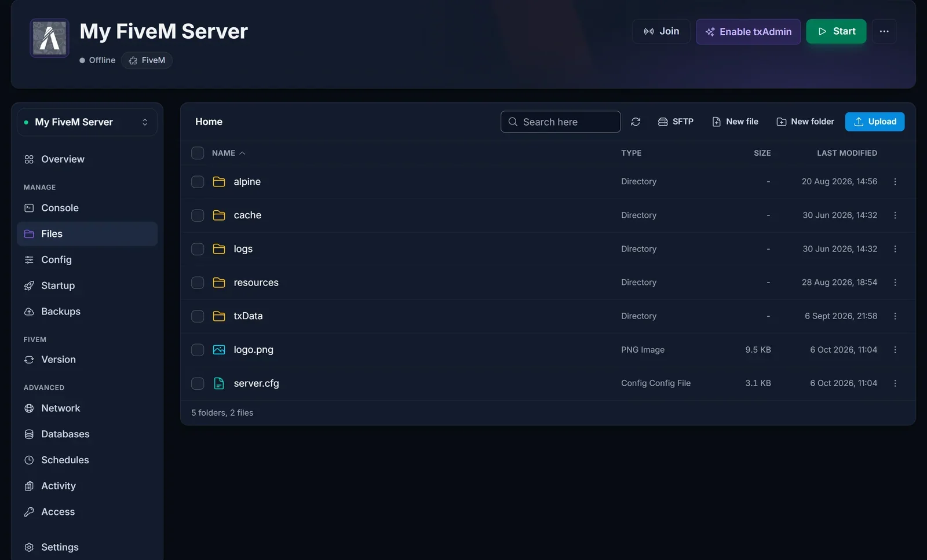Open the three-dot menu for logo.png
927x560 pixels.
895,350
